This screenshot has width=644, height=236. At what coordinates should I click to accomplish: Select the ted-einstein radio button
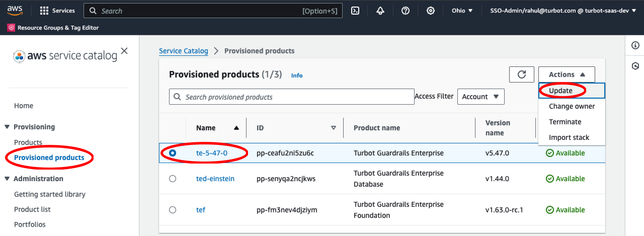pyautogui.click(x=173, y=179)
